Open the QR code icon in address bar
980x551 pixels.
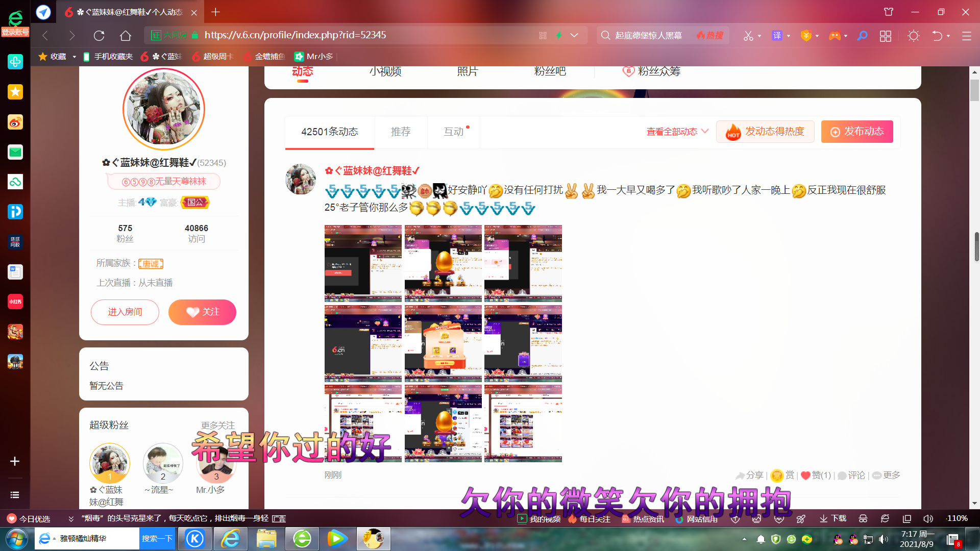tap(543, 35)
